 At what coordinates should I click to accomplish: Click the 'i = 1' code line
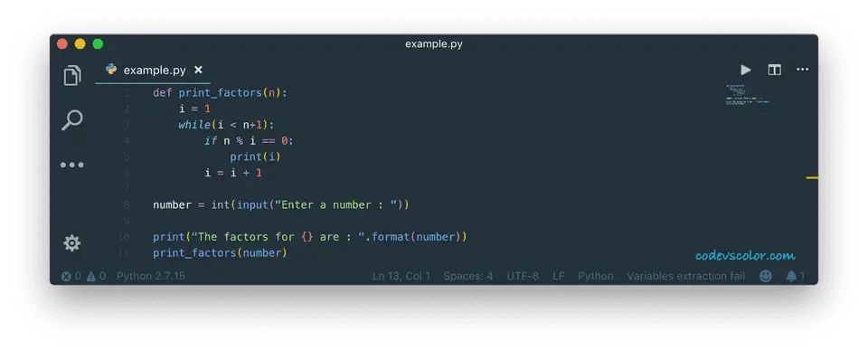pos(194,109)
